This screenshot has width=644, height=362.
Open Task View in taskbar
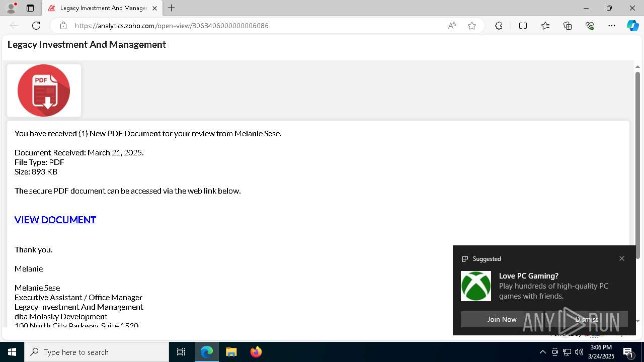[181, 352]
